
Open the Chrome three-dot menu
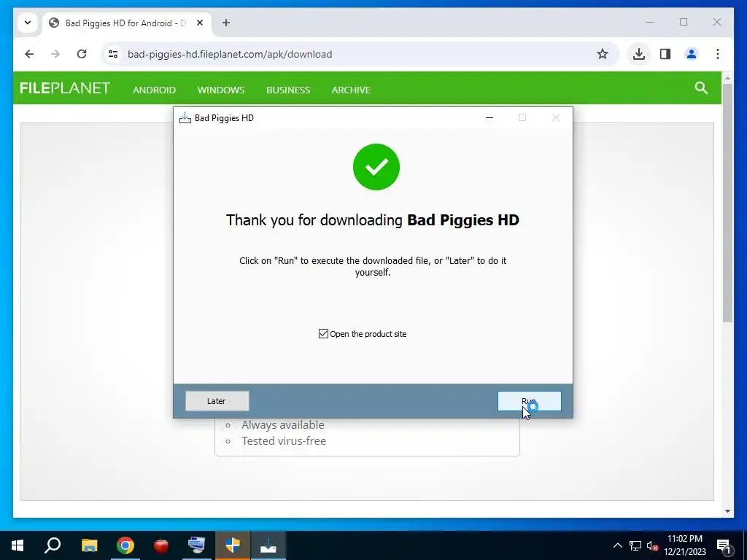718,54
